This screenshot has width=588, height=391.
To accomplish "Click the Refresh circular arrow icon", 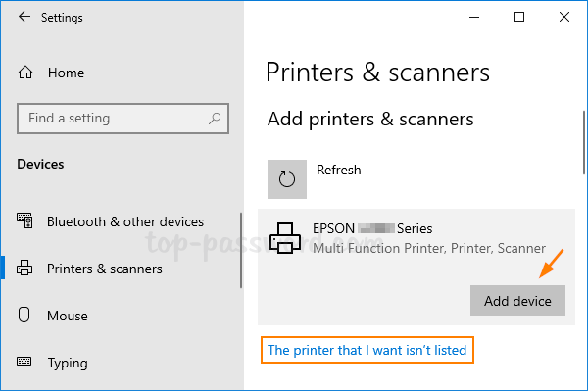I will 287,179.
